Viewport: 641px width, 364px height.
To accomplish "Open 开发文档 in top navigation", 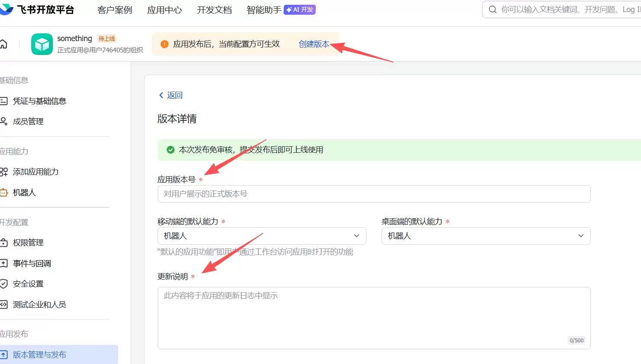I will click(x=214, y=10).
